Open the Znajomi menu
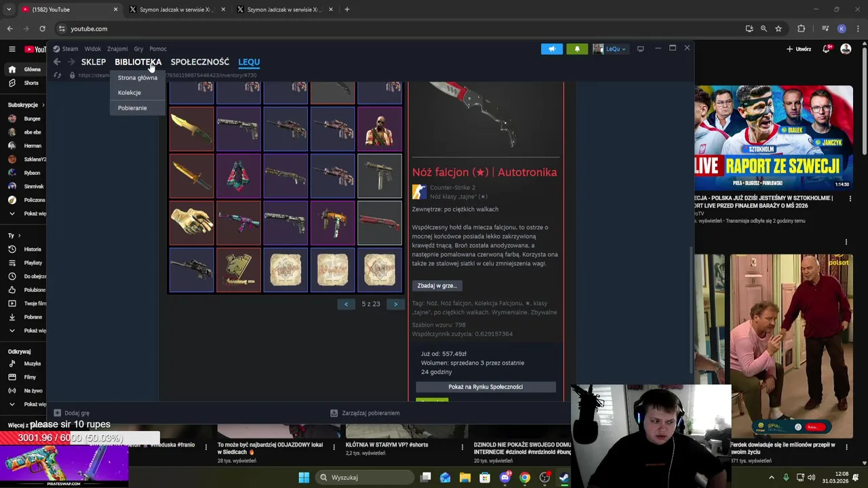This screenshot has width=868, height=488. tap(117, 49)
